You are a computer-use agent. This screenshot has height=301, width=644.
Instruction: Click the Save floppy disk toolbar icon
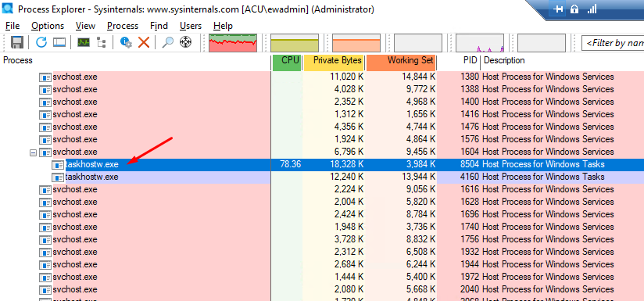17,42
